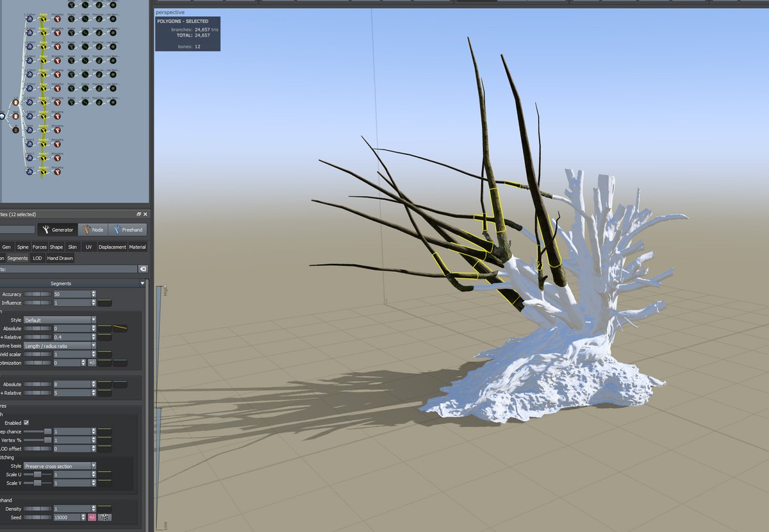Viewport: 769px width, 532px height.
Task: Click the pink +/- button beside Seed
Action: pyautogui.click(x=92, y=517)
